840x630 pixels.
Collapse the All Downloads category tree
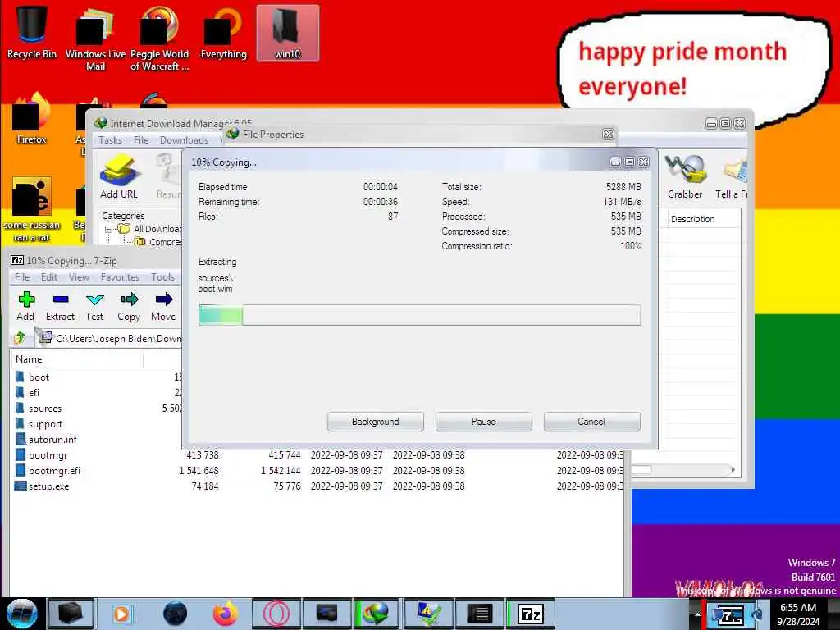pos(109,230)
